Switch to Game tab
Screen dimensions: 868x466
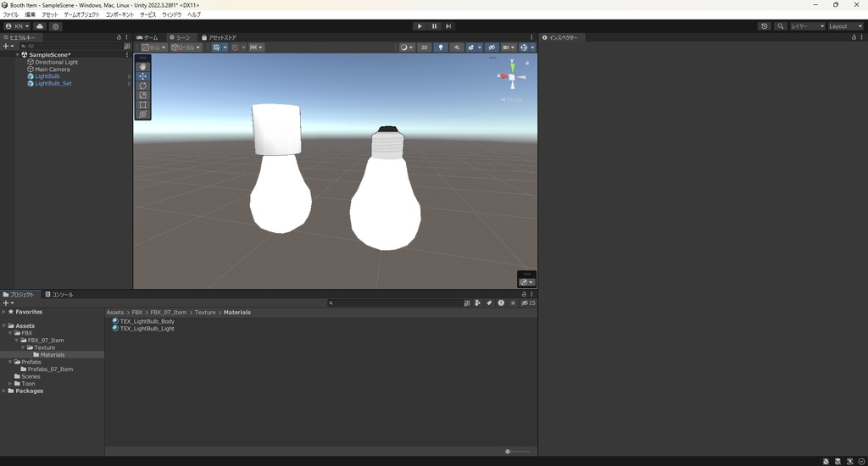point(147,37)
